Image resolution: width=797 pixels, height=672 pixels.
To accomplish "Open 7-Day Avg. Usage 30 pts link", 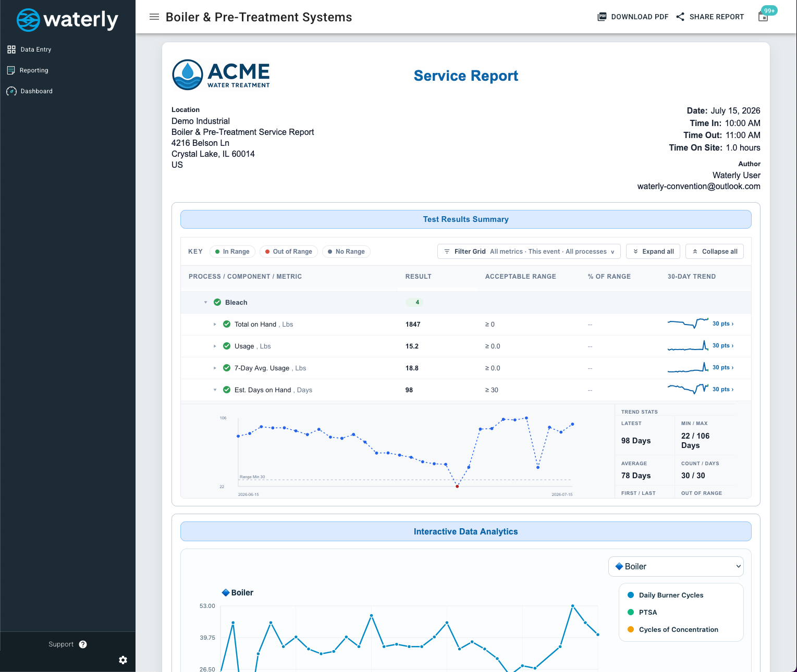I will tap(723, 368).
